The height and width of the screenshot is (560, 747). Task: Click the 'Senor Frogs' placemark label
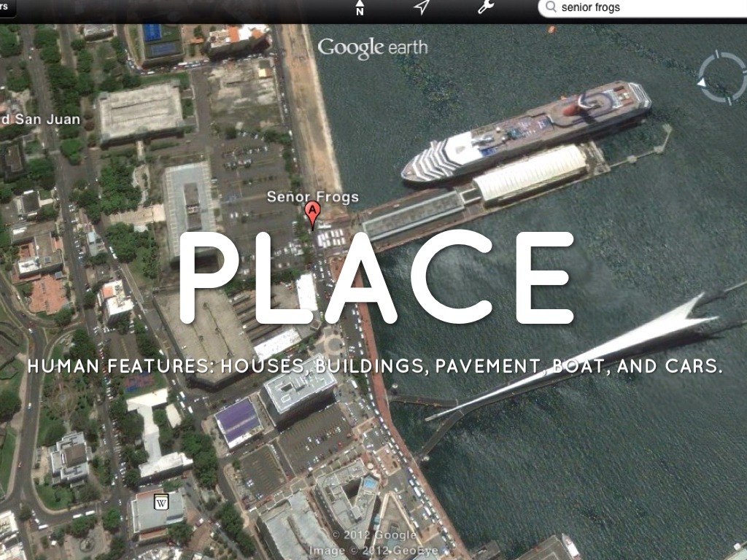[x=312, y=196]
